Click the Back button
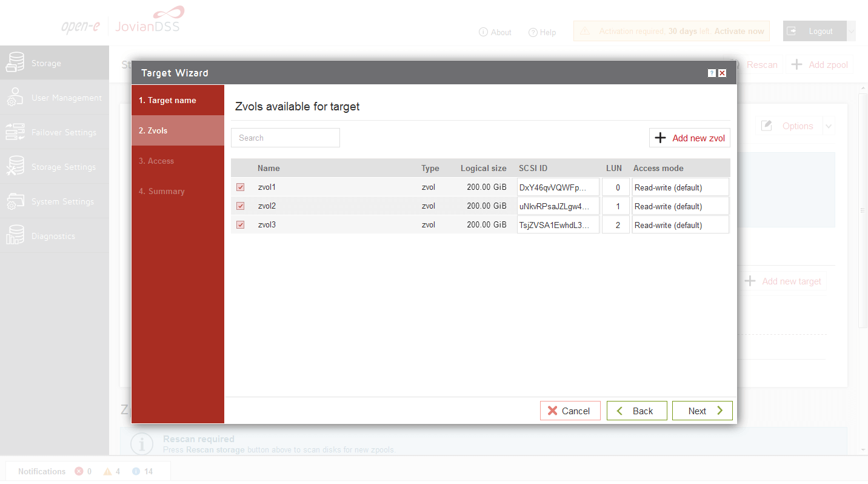 (636, 411)
